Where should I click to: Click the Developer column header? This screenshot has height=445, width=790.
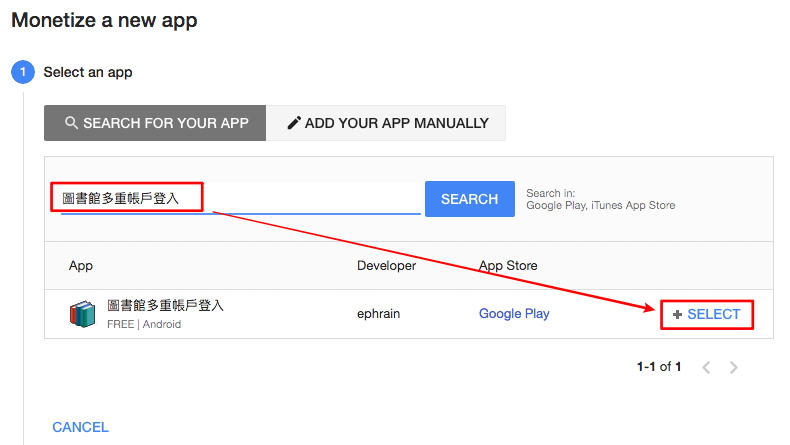coord(386,266)
